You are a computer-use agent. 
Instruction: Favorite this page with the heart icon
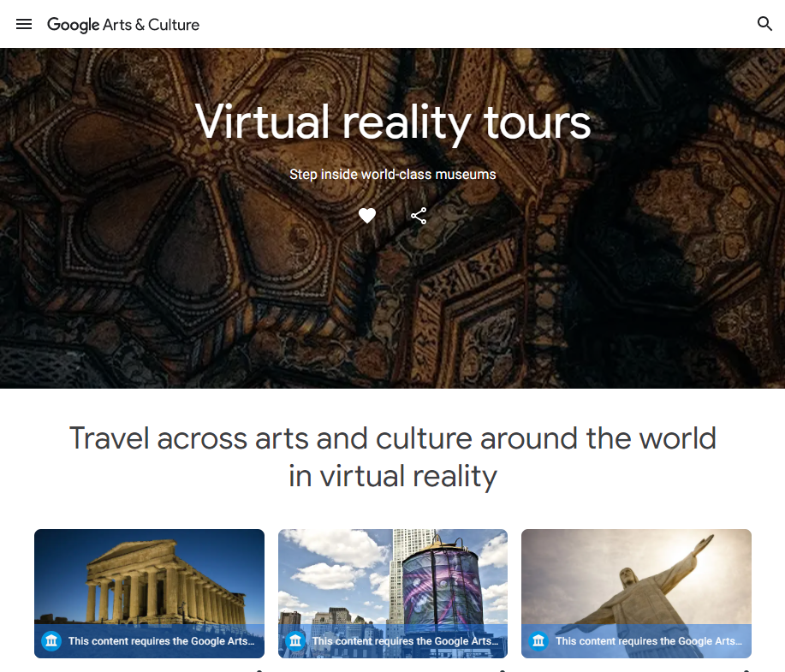point(367,216)
